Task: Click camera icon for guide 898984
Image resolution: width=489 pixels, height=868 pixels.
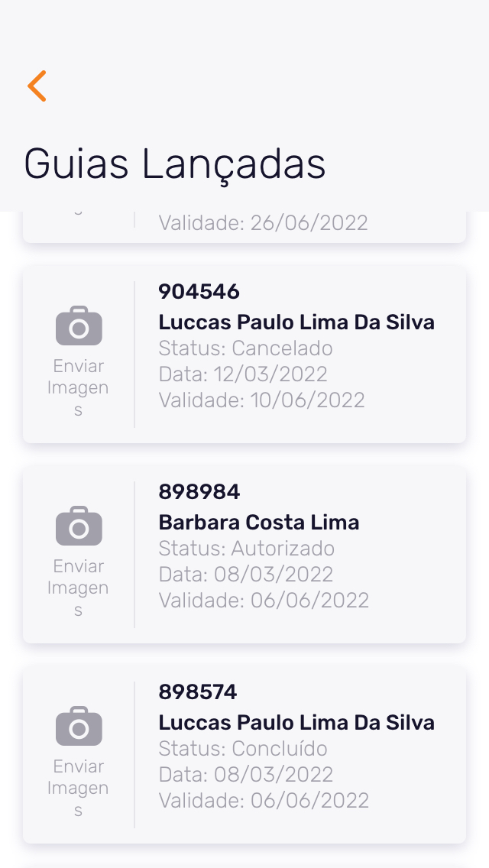Action: 79,526
